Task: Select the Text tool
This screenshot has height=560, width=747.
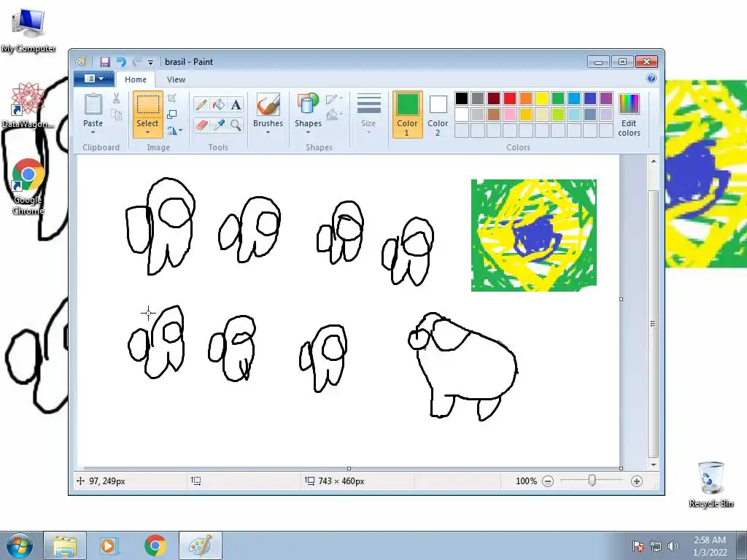Action: pyautogui.click(x=236, y=104)
